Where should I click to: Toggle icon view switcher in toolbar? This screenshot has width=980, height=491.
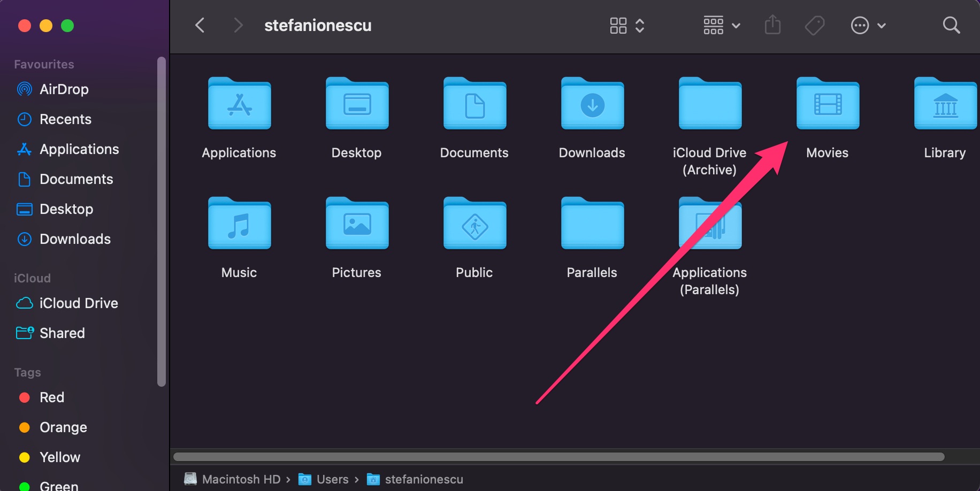(627, 25)
